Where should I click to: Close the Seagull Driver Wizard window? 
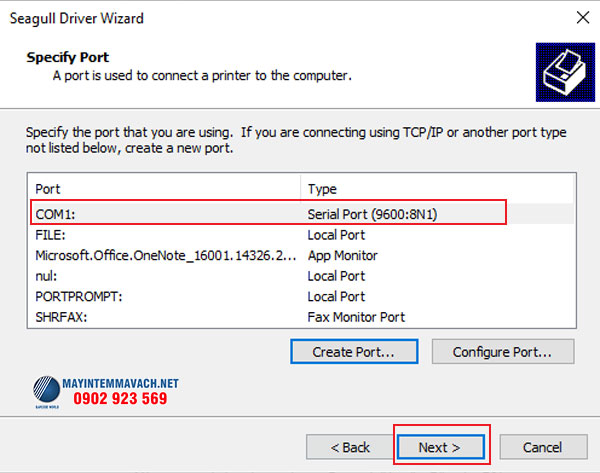(x=582, y=19)
